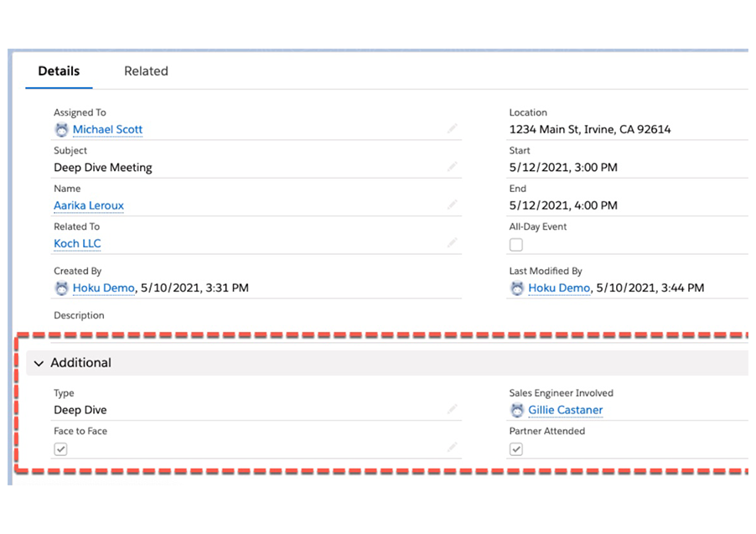Uncheck the Face to Face checkbox

tap(60, 449)
